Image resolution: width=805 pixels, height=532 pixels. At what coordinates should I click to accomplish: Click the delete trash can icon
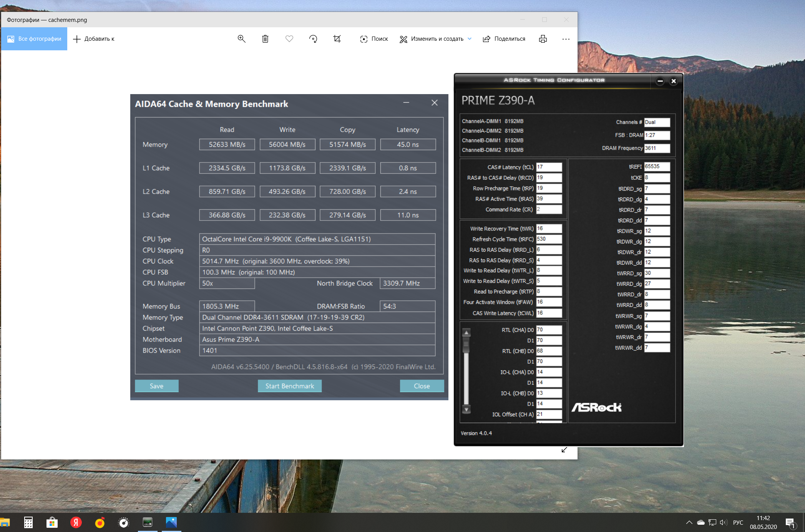pyautogui.click(x=265, y=39)
